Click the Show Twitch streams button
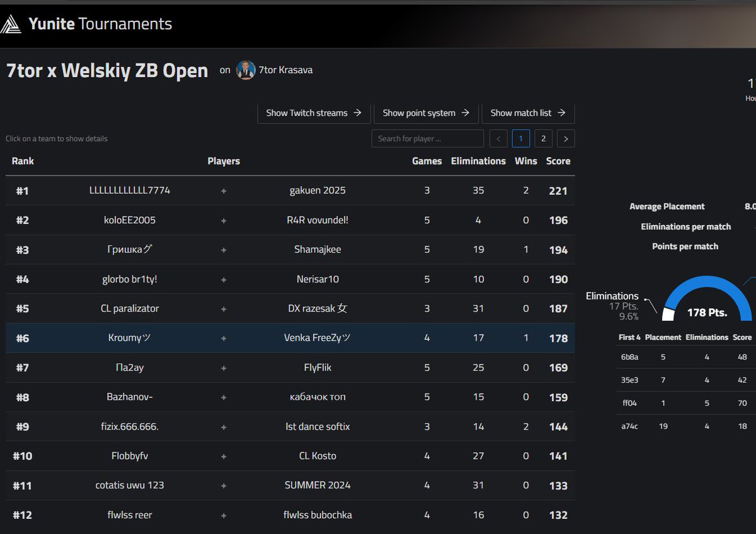Screen dimensions: 756x534 click(314, 113)
